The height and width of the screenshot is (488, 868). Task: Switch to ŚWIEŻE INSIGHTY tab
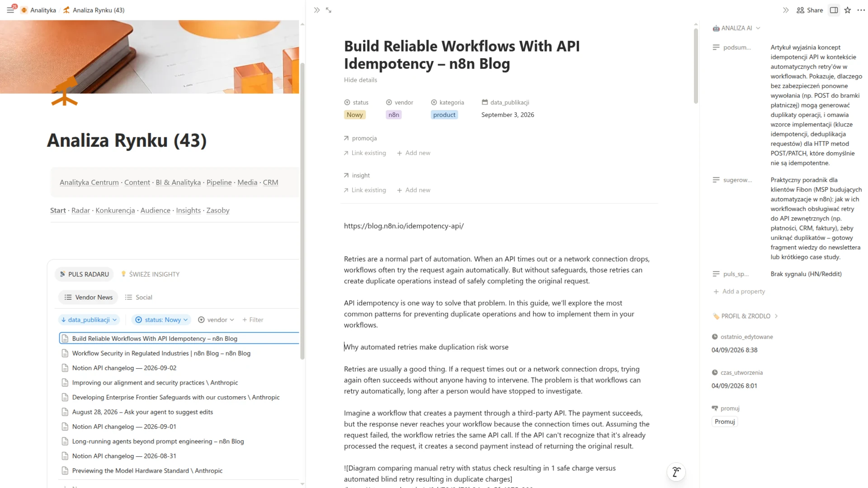(151, 274)
